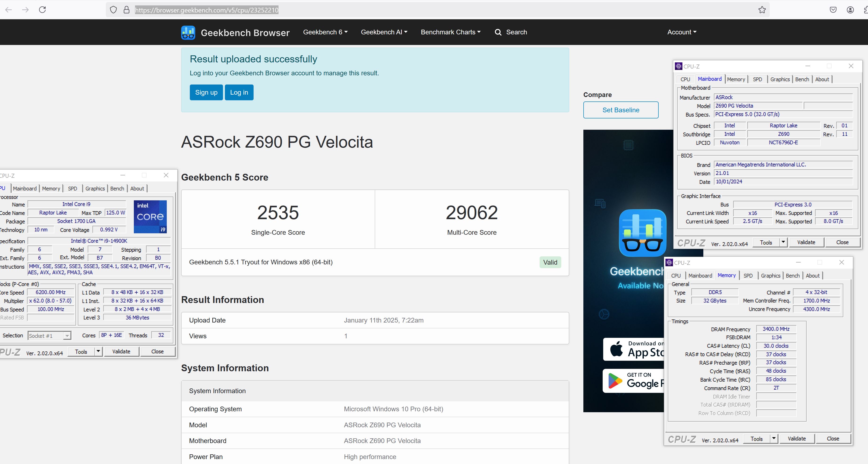The image size is (868, 464).
Task: Click the CPU-Z Mainboard window title icon
Action: pyautogui.click(x=679, y=66)
